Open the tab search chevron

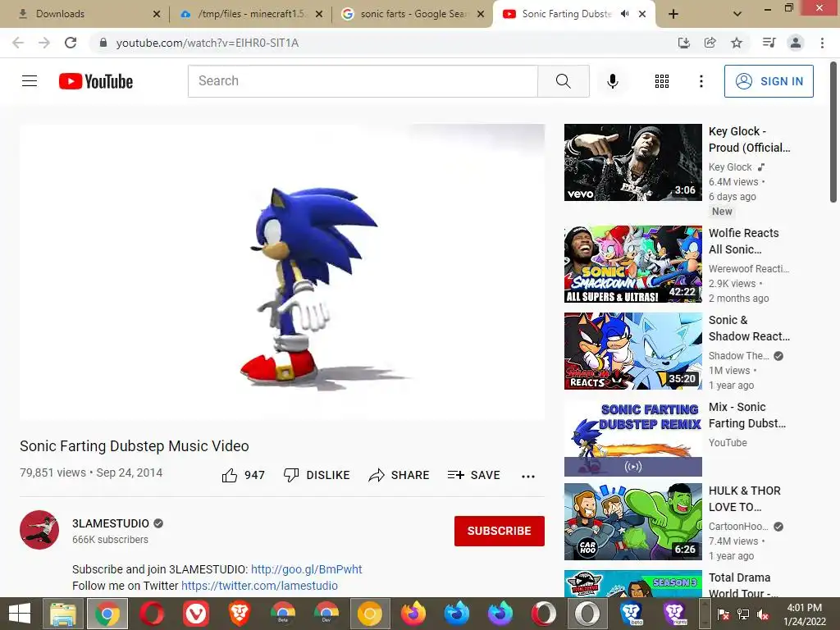pos(737,14)
